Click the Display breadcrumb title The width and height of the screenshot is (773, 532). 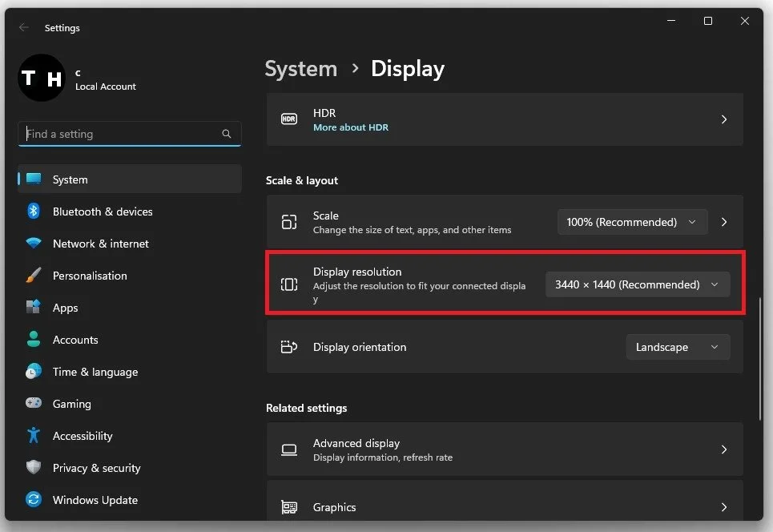(x=408, y=69)
